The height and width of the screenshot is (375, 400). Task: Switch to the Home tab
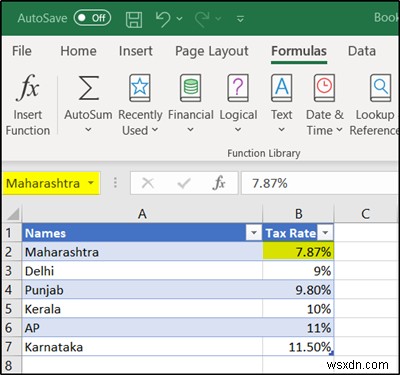(x=79, y=51)
